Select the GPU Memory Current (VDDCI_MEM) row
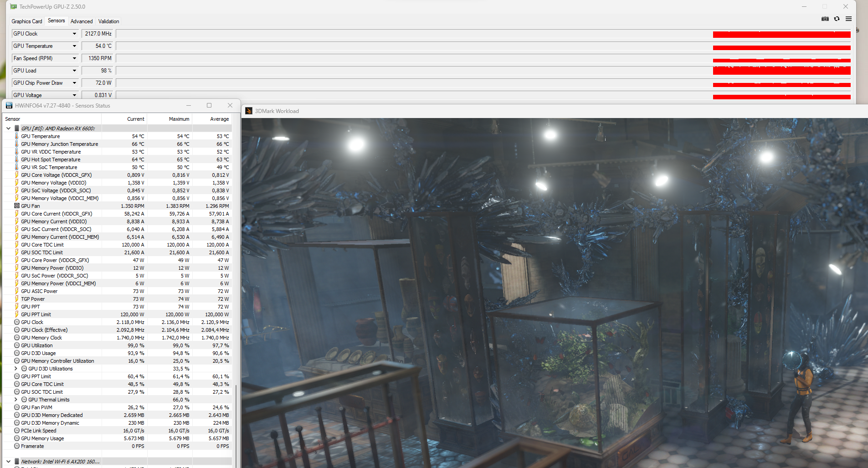 [117, 237]
